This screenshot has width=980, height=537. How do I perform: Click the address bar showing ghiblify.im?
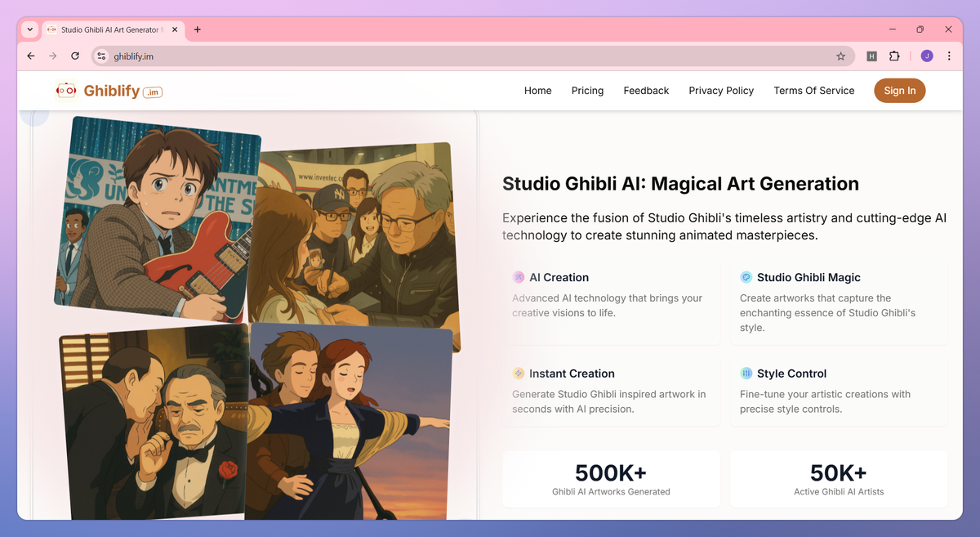(x=473, y=56)
